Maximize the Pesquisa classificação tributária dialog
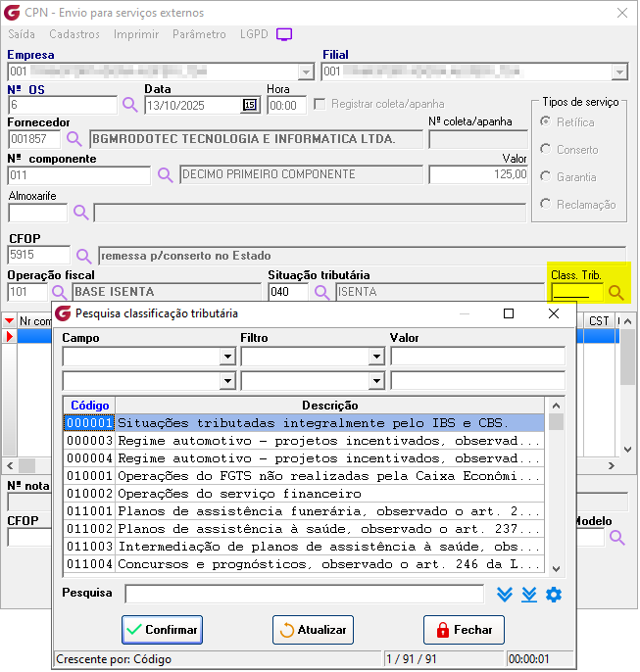Viewport: 640px width, 672px height. point(509,313)
